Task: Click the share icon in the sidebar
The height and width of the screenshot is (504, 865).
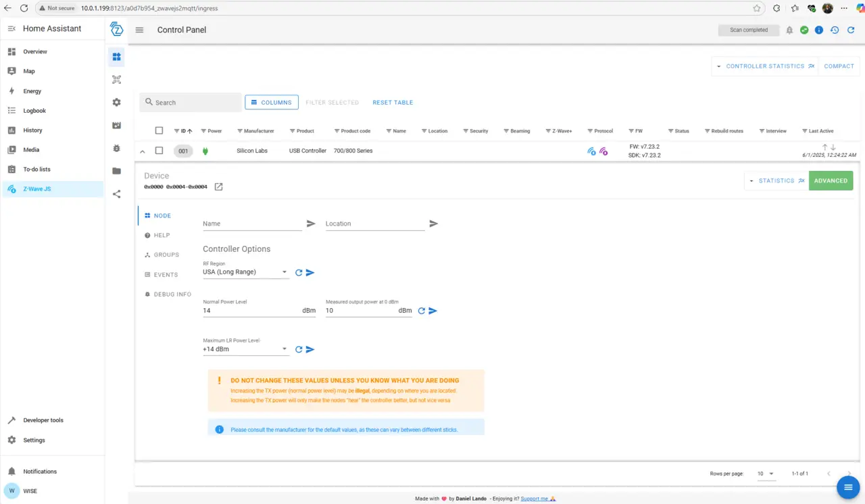Action: pyautogui.click(x=116, y=194)
